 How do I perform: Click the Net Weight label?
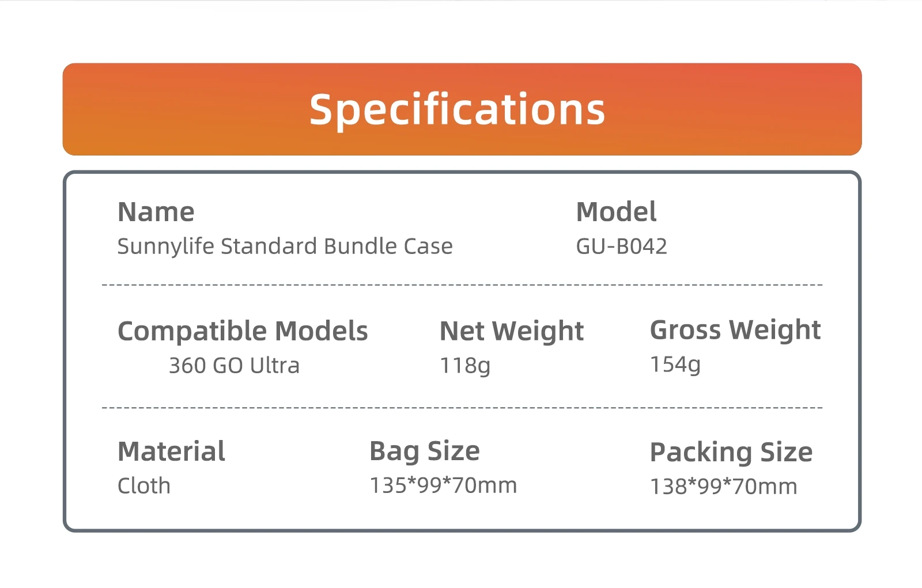(511, 331)
